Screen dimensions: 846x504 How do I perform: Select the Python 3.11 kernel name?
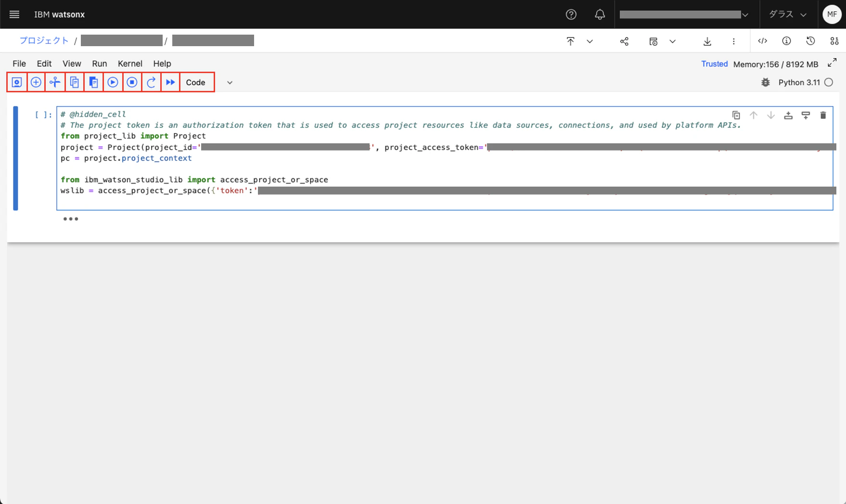point(799,83)
